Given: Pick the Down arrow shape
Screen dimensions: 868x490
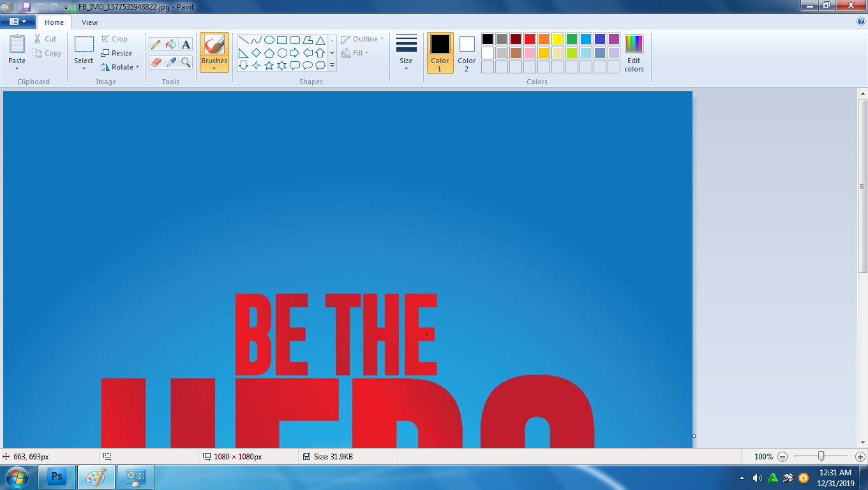Looking at the screenshot, I should 243,65.
